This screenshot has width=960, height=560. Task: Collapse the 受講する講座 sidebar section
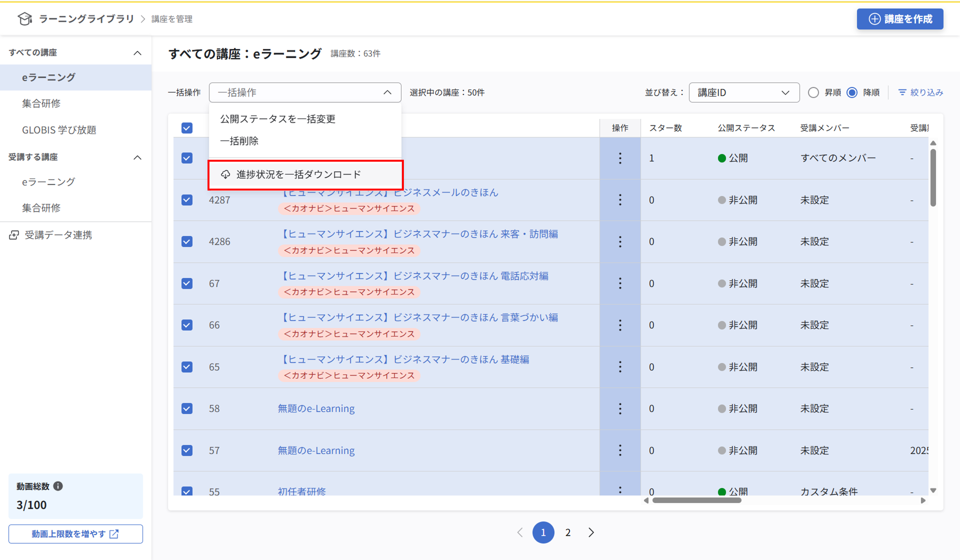(x=137, y=158)
